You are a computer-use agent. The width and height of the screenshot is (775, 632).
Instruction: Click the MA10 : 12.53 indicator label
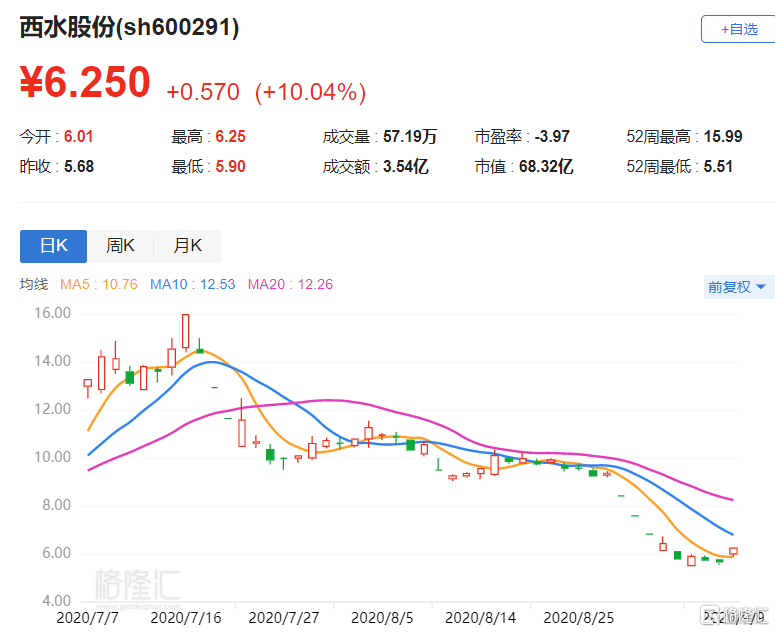point(193,284)
